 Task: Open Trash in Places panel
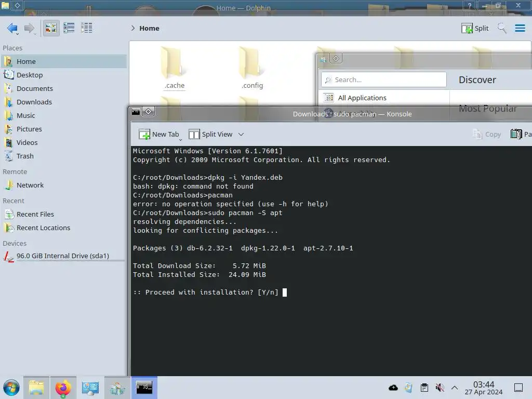[64, 156]
